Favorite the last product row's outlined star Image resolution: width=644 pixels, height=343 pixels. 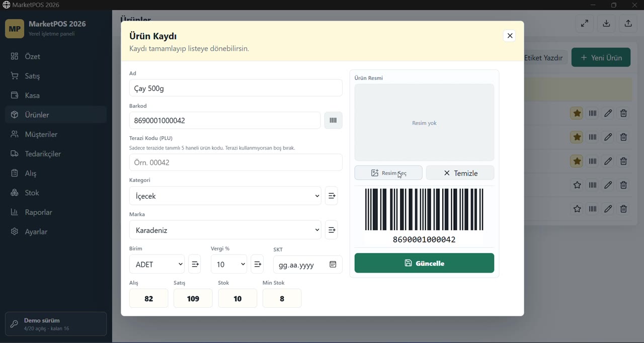pyautogui.click(x=577, y=209)
